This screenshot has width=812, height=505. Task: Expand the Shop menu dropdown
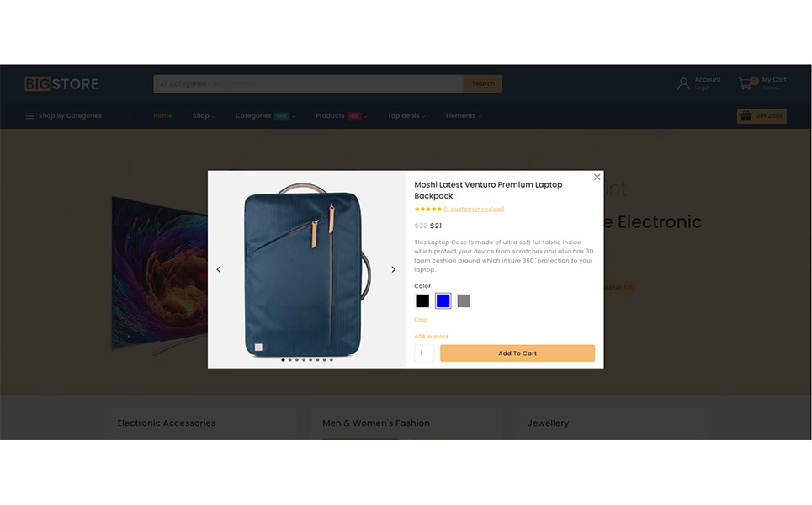pos(204,115)
